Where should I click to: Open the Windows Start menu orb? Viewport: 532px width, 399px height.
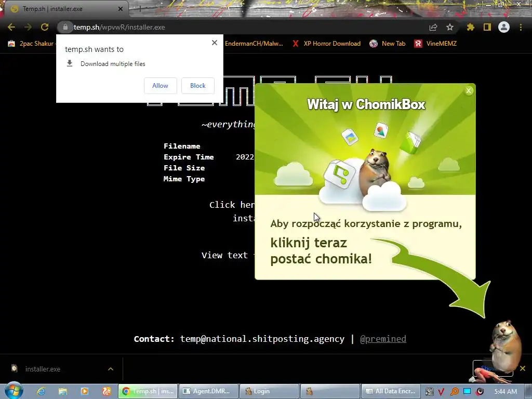[14, 391]
